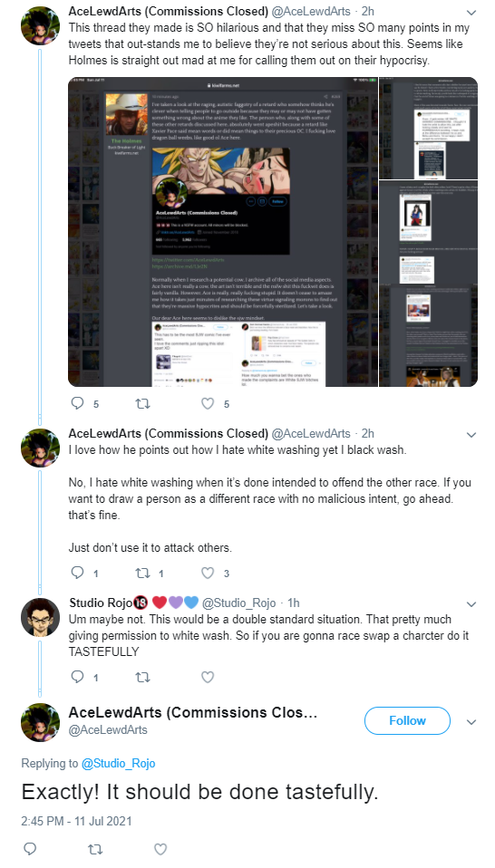This screenshot has width=495, height=868.
Task: Reply to the Studio Rojo tweet
Action: tap(78, 677)
